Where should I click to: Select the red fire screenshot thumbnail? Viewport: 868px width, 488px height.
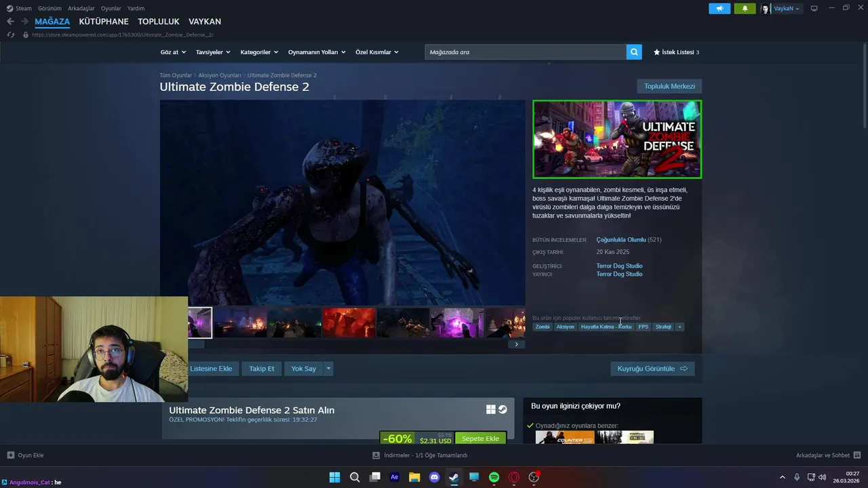[x=349, y=323]
